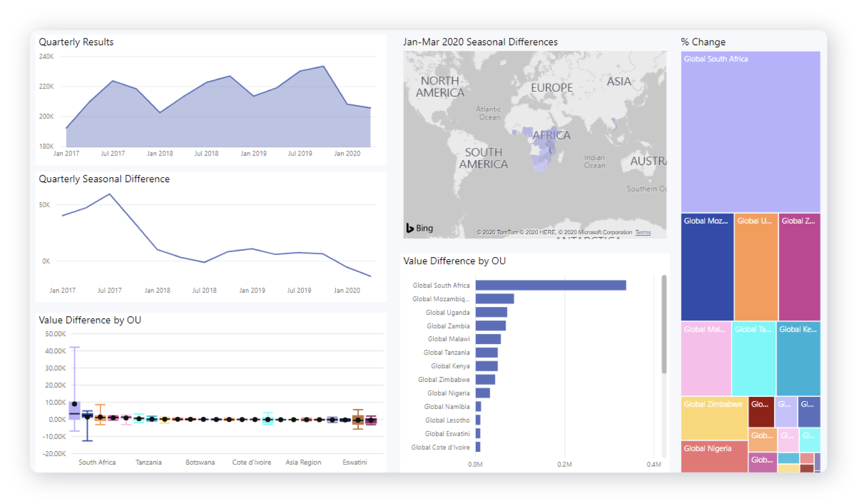The height and width of the screenshot is (504, 857).
Task: Click the % Change treemap title
Action: [x=703, y=42]
